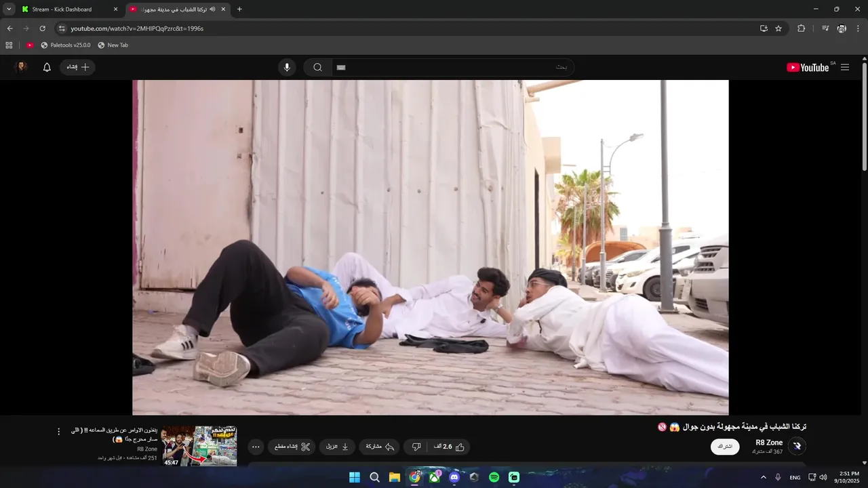Open media control icon in Chrome toolbar
This screenshot has width=868, height=488.
[x=825, y=28]
